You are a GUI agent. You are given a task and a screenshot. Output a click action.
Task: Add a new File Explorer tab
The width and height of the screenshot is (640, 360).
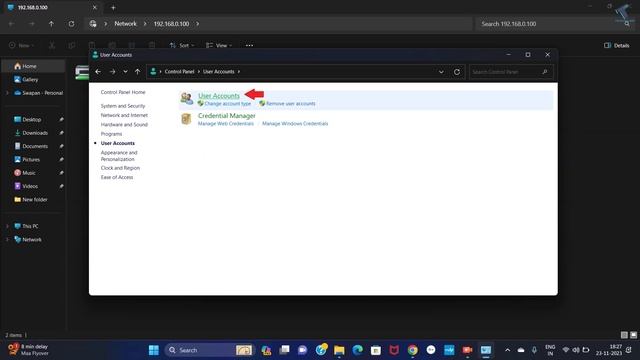coord(113,7)
